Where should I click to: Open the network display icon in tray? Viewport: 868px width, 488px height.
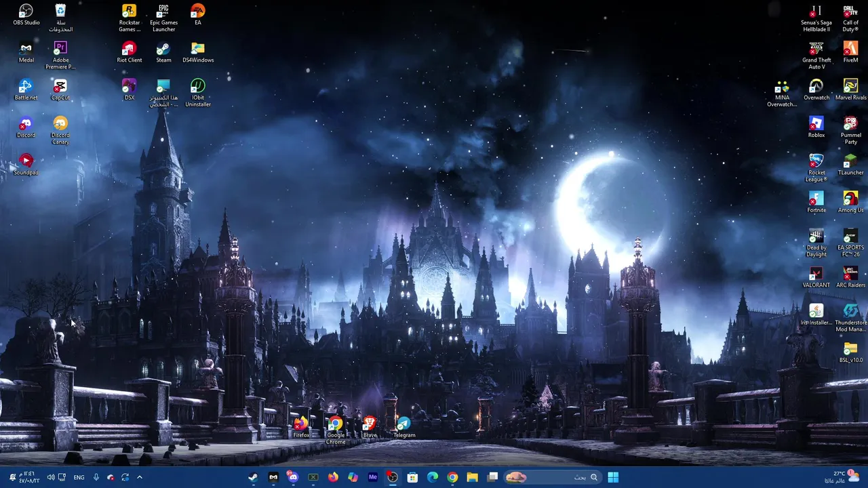pos(62,477)
